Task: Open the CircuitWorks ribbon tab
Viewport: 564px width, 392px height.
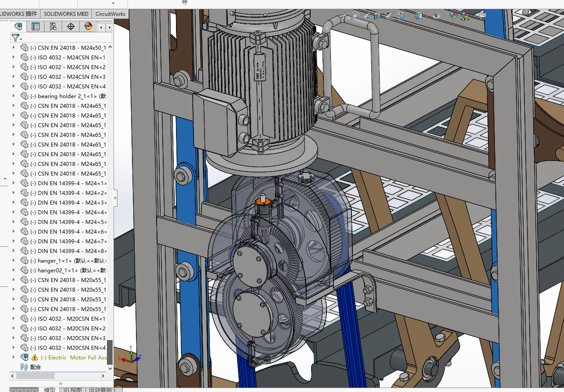Action: pos(110,14)
